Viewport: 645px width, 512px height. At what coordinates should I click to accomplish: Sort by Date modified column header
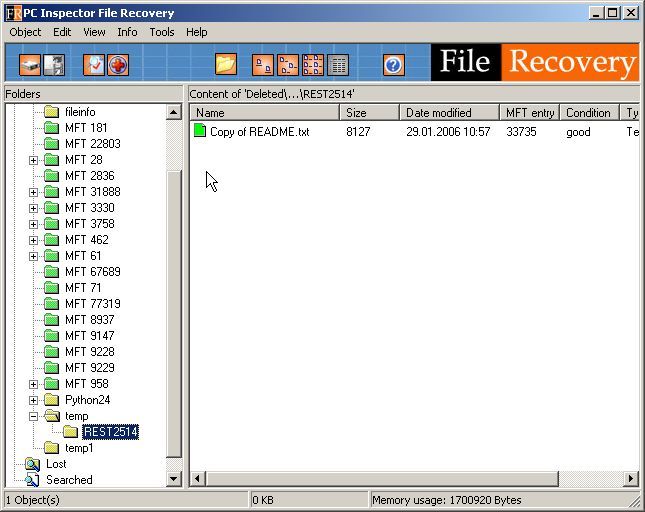click(x=450, y=112)
